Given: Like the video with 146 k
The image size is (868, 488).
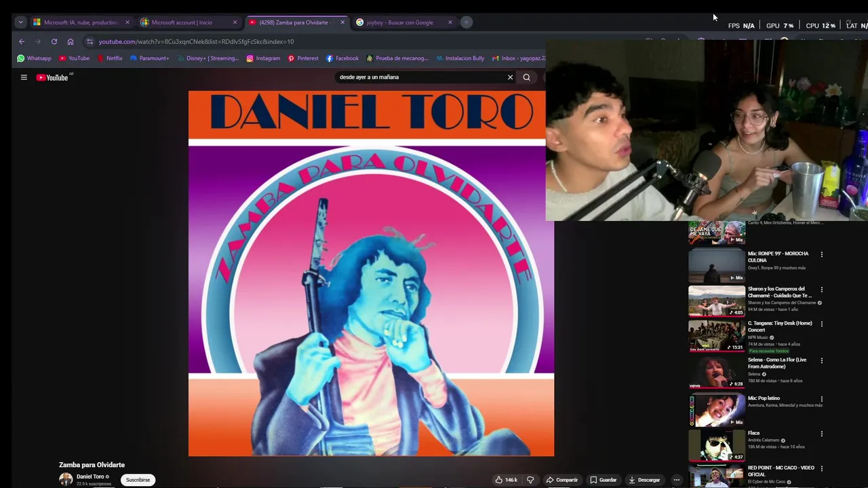Looking at the screenshot, I should tap(506, 480).
